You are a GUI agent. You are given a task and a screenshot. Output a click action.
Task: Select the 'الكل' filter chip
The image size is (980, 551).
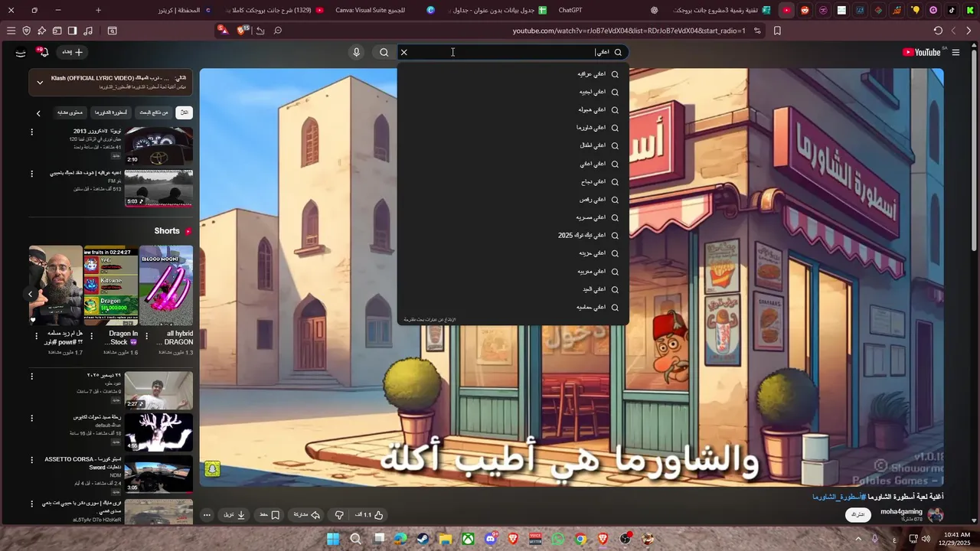click(x=184, y=112)
